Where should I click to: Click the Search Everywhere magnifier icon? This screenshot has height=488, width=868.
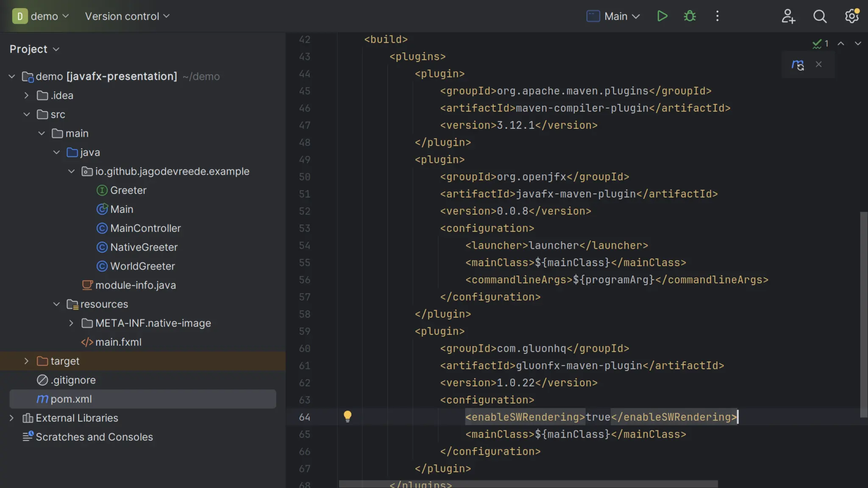(820, 16)
